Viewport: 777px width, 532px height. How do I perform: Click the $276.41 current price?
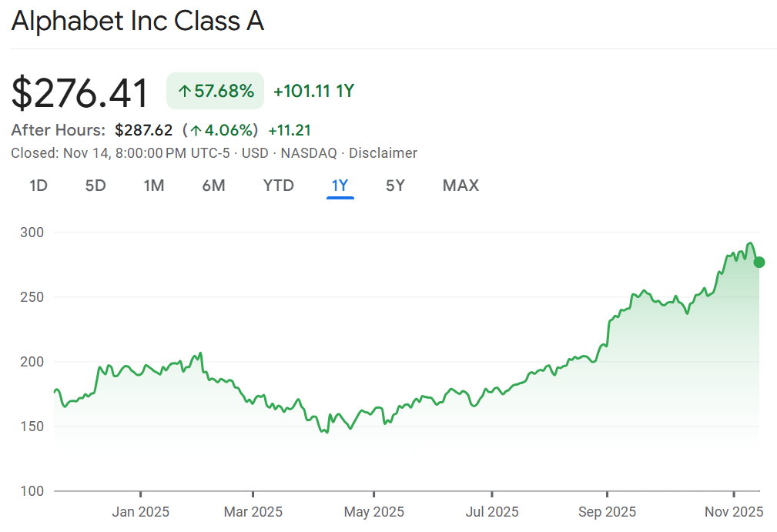pyautogui.click(x=79, y=93)
